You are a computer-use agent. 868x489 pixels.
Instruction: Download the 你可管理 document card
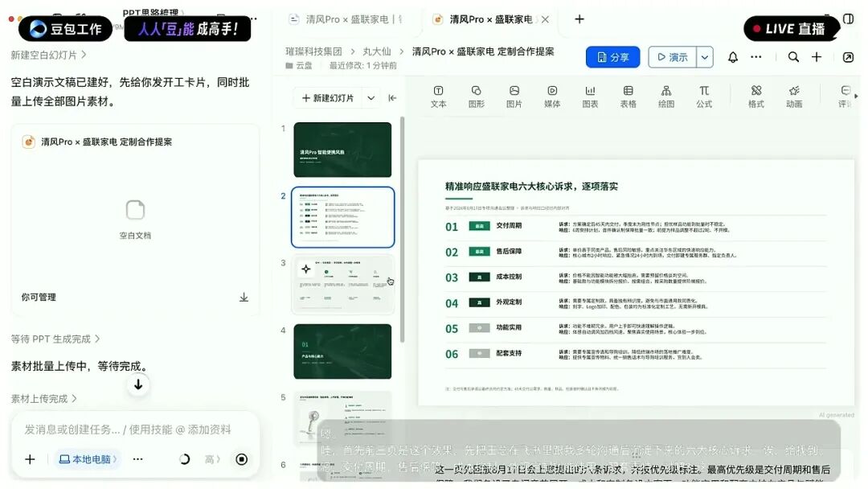pyautogui.click(x=244, y=298)
